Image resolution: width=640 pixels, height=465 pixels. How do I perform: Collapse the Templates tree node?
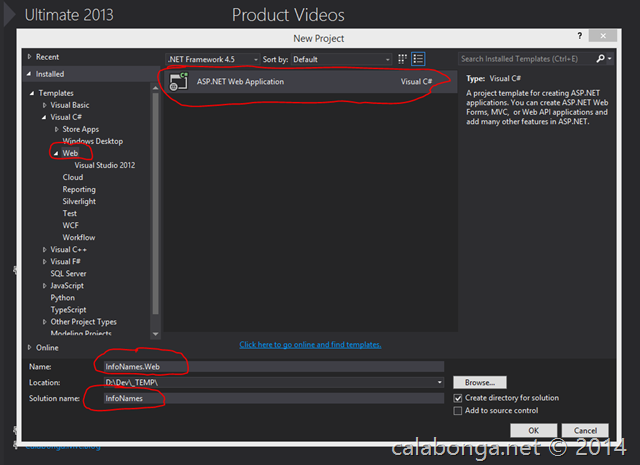32,93
